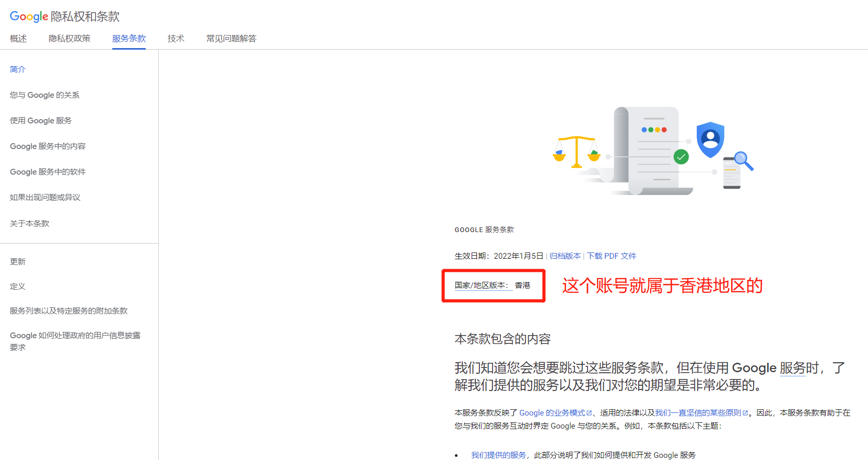Open Google 服务中的内容 sidebar link
868x460 pixels.
(48, 146)
